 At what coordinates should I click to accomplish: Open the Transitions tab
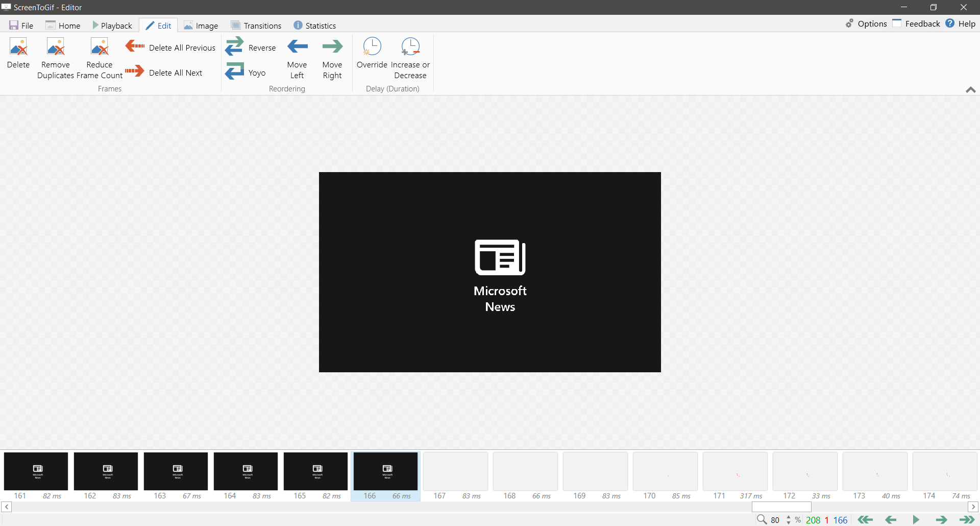click(x=256, y=26)
